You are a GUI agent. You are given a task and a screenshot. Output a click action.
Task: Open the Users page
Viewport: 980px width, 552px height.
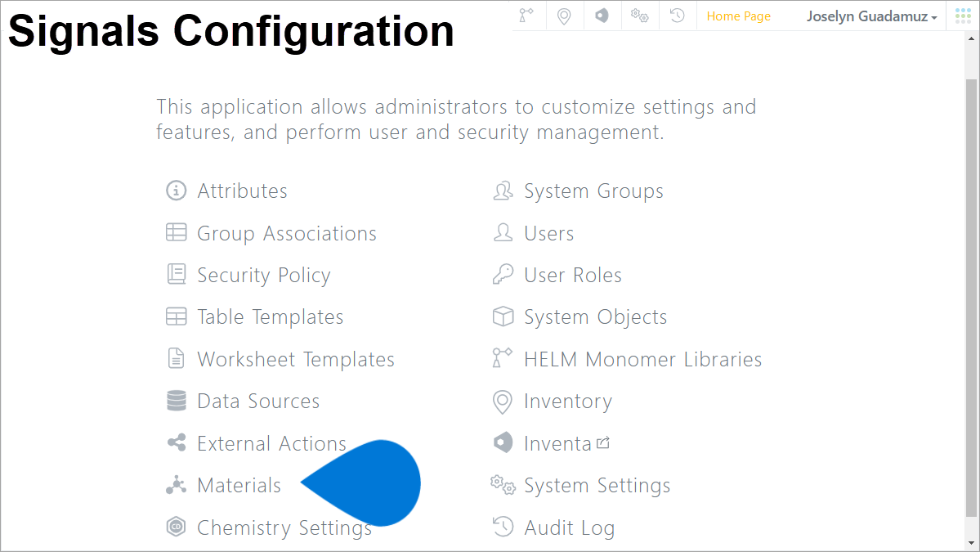tap(548, 233)
